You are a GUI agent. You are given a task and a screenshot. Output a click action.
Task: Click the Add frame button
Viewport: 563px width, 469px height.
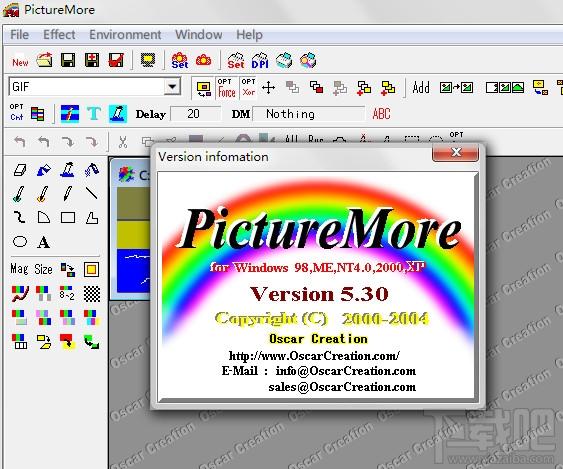click(421, 87)
